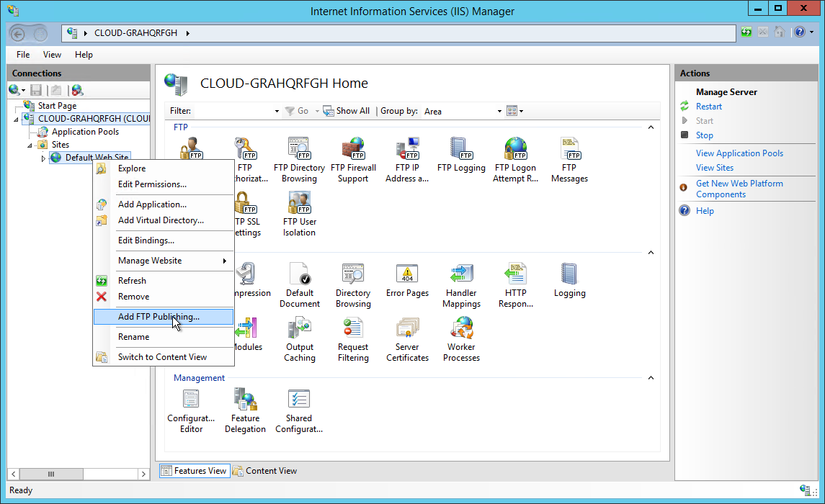This screenshot has height=504, width=825.
Task: Select Rename from context menu
Action: click(x=164, y=337)
